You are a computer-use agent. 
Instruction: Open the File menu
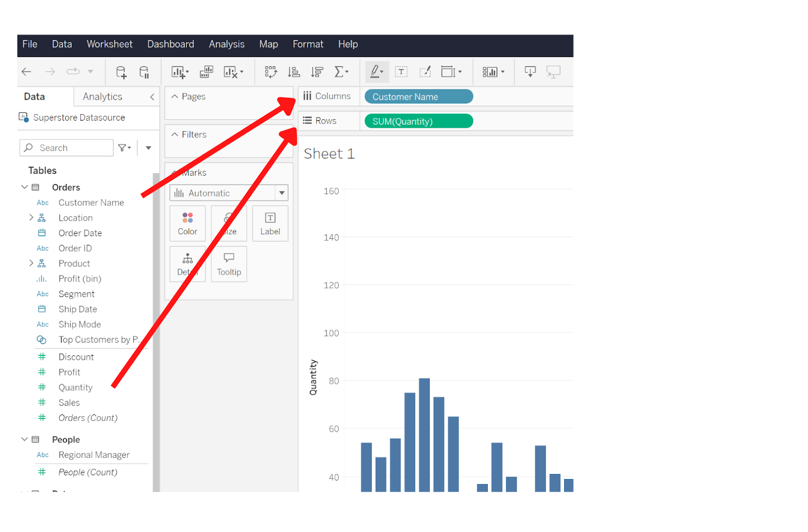(30, 44)
